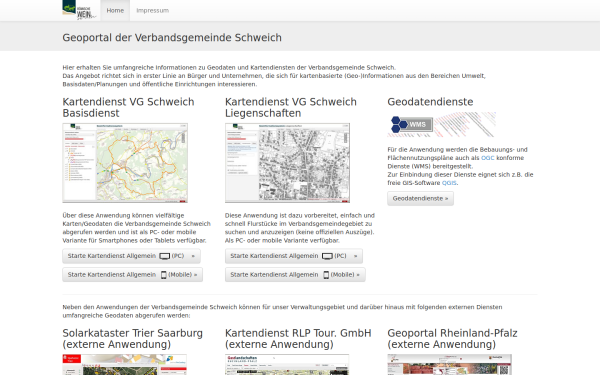Start Liegenschaften Kartendienst Allgemein (Mobile)
600x375 pixels.
click(295, 275)
